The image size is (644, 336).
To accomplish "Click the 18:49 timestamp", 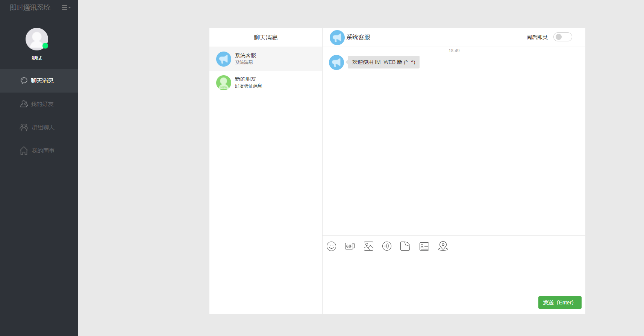I will click(454, 51).
